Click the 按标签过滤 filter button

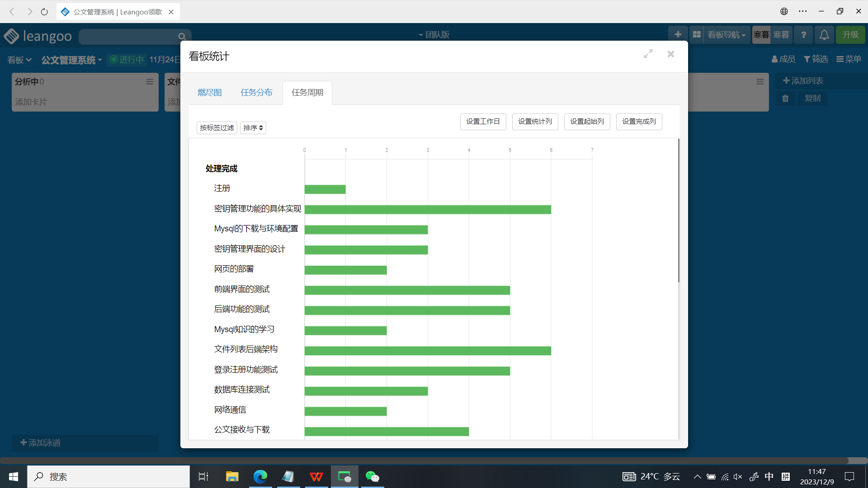point(217,128)
